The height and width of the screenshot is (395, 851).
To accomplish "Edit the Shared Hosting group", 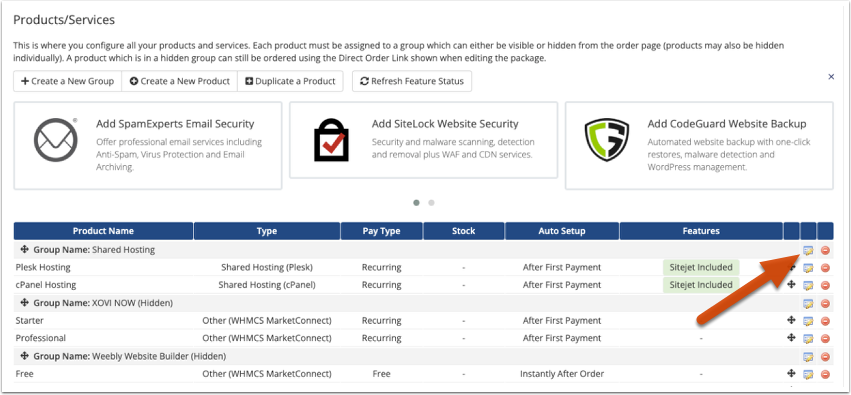I will coord(808,250).
